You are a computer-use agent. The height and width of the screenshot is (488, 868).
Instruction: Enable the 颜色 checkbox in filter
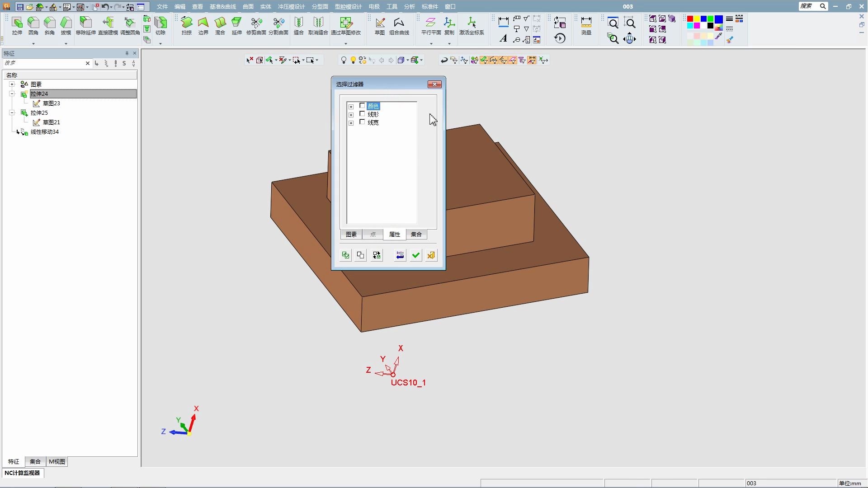click(x=362, y=106)
